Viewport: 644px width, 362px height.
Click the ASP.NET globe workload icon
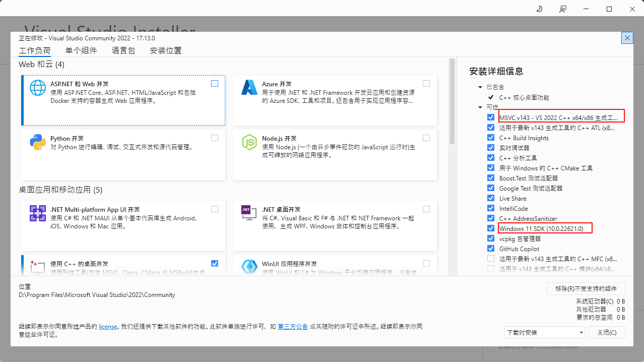click(x=38, y=88)
